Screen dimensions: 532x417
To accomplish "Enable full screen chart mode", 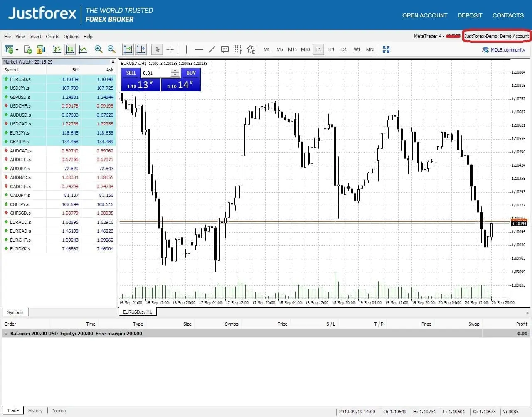I will pos(386,49).
